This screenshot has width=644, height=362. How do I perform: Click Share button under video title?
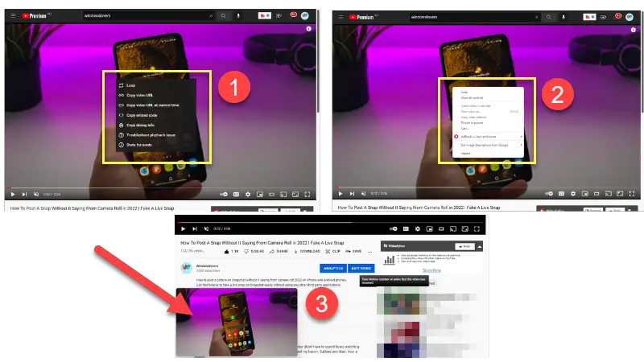[x=279, y=251]
